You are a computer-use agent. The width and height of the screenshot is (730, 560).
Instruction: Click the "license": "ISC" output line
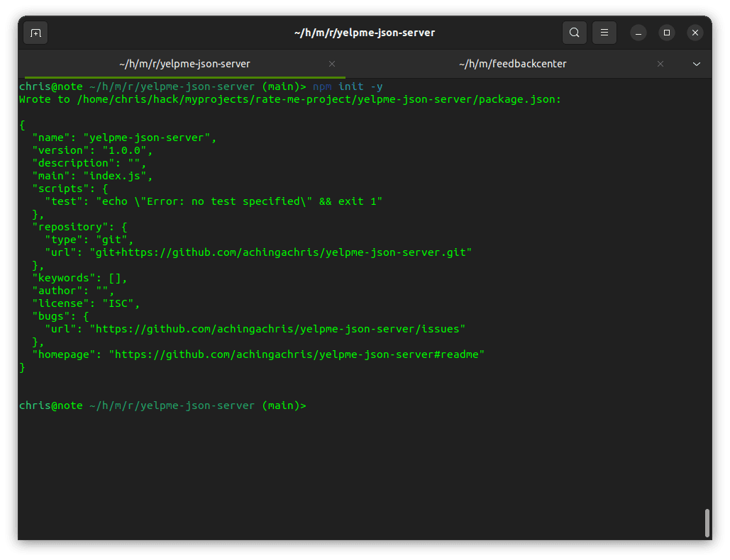86,303
